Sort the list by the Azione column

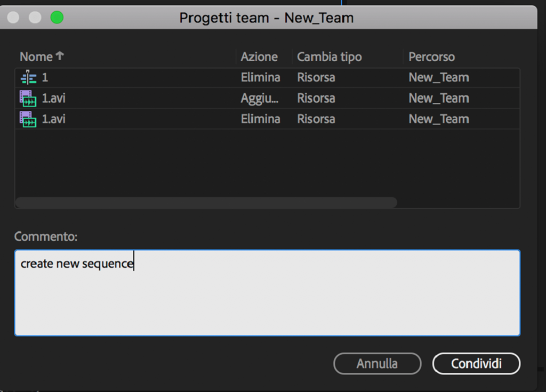tap(259, 56)
